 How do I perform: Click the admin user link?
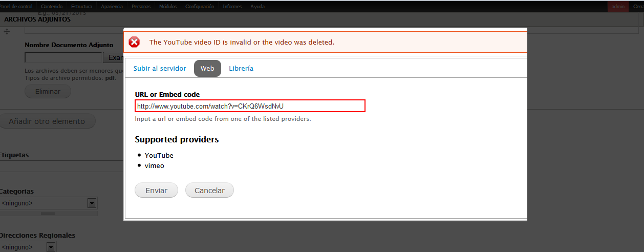tap(618, 7)
